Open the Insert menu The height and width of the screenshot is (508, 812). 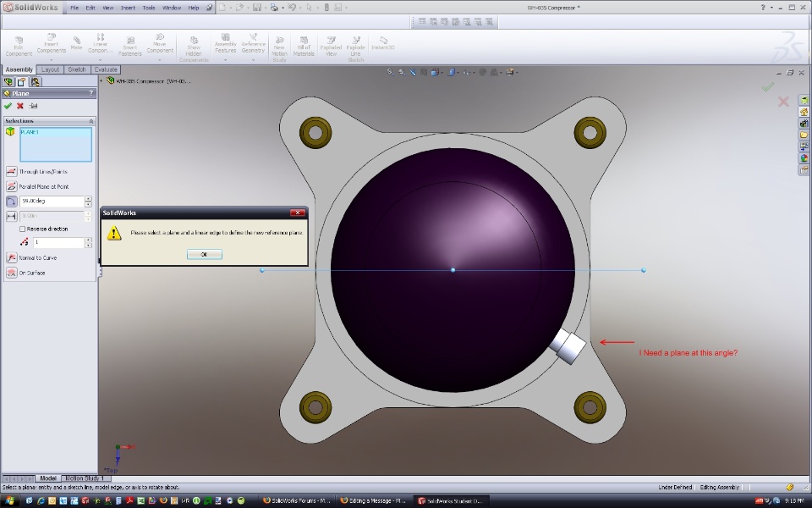pyautogui.click(x=128, y=8)
